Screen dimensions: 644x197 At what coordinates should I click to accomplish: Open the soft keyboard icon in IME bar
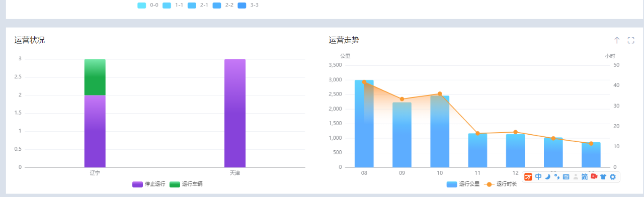click(566, 177)
